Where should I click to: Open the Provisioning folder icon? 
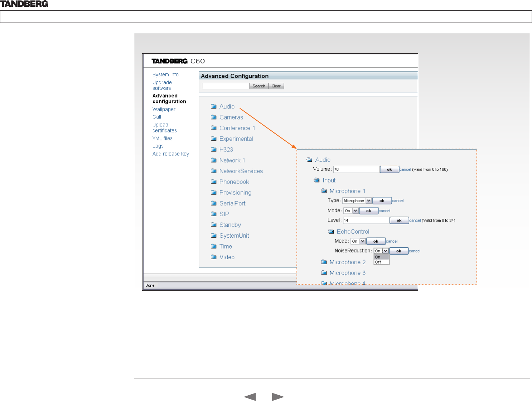coord(214,192)
